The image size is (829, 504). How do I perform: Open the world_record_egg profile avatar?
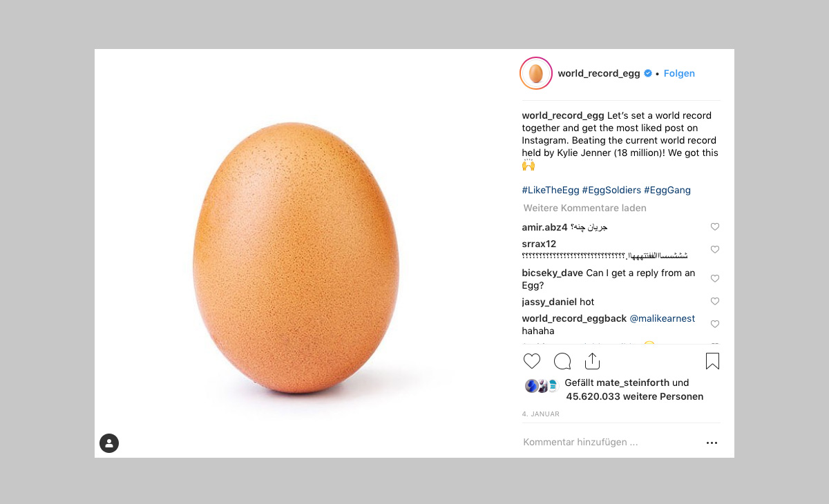pyautogui.click(x=535, y=73)
